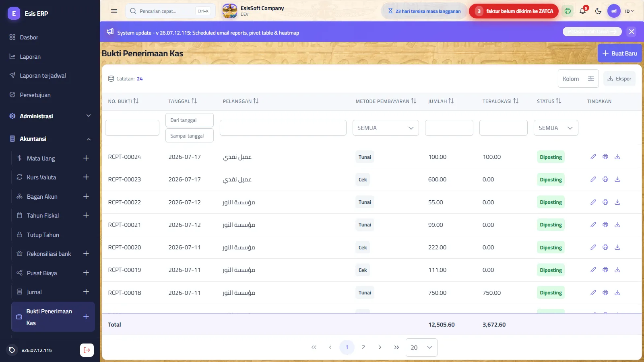Edit receipt RCPT-00022

tap(593, 202)
